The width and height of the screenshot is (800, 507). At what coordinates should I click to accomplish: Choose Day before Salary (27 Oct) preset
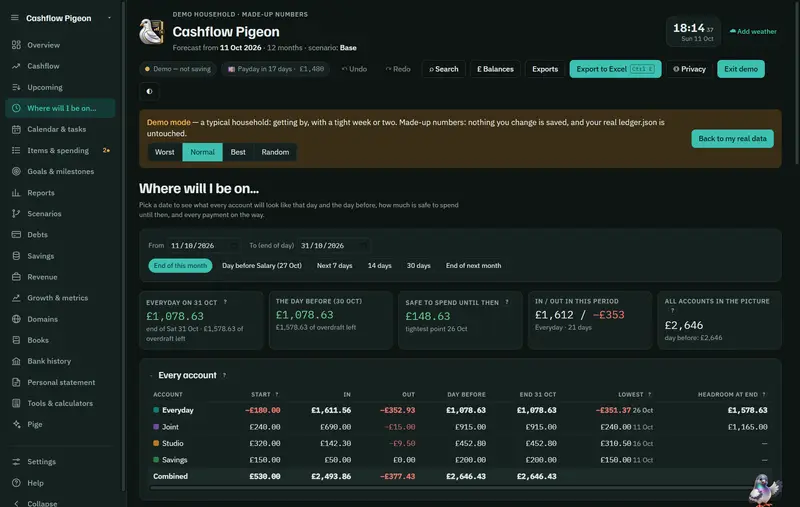pos(262,266)
